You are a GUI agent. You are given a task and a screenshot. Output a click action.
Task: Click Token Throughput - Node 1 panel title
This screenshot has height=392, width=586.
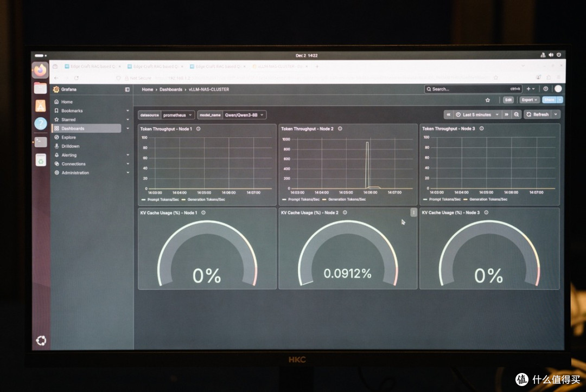166,129
